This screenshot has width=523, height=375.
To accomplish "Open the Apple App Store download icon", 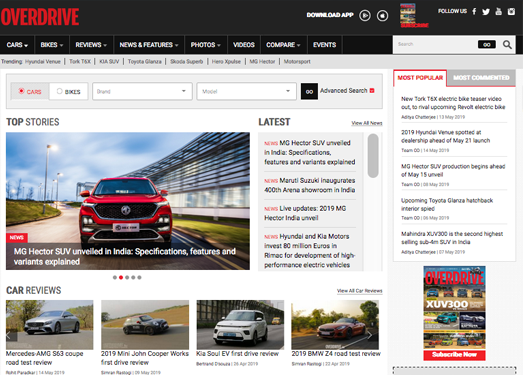I will click(x=383, y=15).
